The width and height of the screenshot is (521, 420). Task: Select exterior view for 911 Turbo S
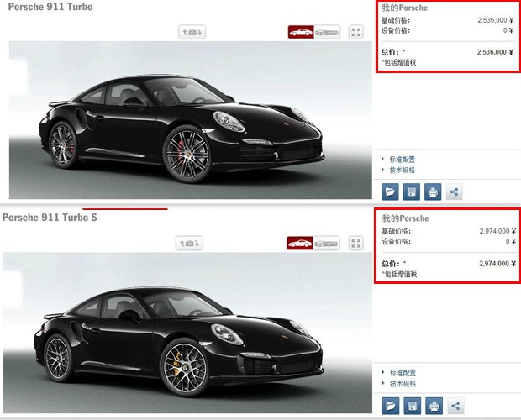tap(301, 243)
